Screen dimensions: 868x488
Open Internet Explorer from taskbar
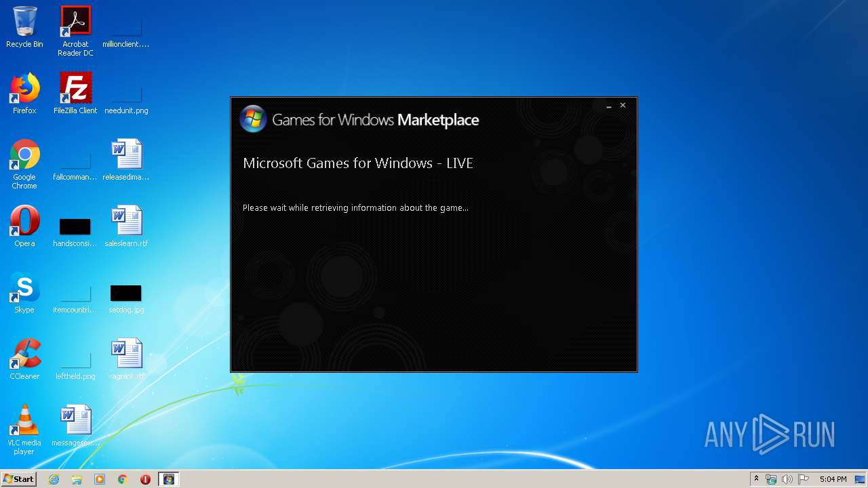click(54, 479)
